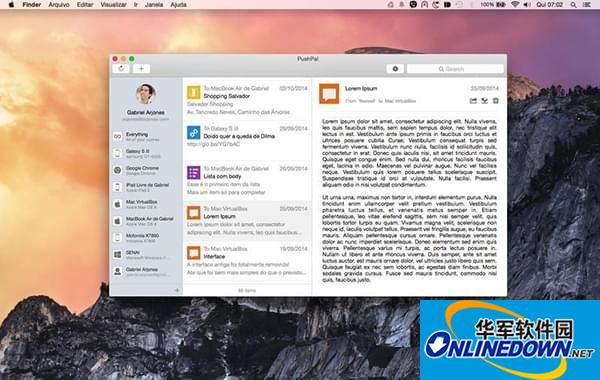Click the http://glo.bo link text

click(214, 144)
